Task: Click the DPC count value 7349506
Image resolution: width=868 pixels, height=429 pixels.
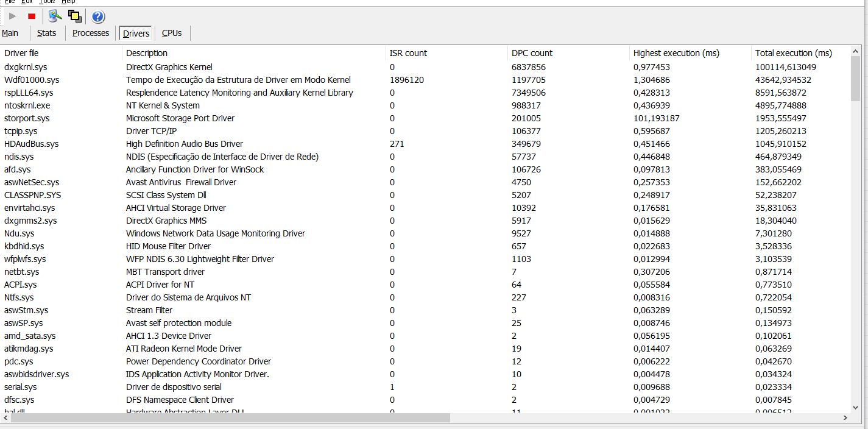Action: click(x=529, y=93)
